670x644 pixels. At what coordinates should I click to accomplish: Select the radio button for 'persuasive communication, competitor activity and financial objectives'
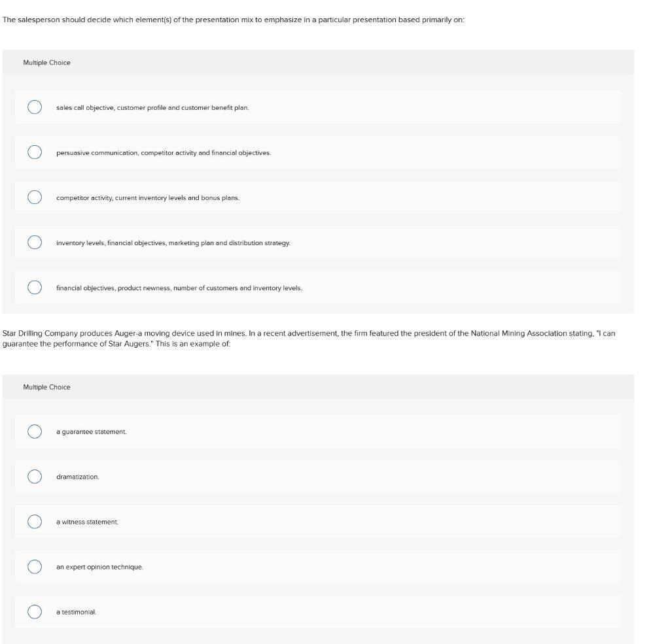(x=33, y=151)
